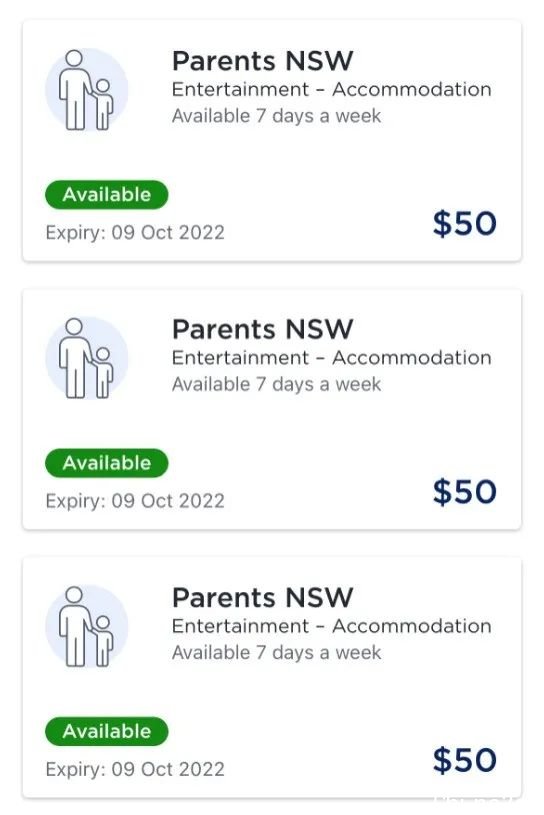Click the Available badge on second voucher

click(107, 463)
